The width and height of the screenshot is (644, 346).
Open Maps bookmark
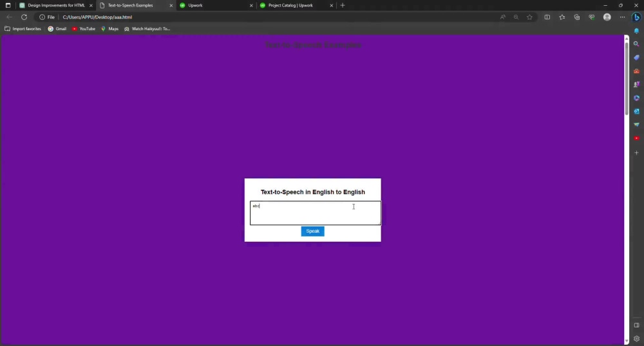coord(109,29)
